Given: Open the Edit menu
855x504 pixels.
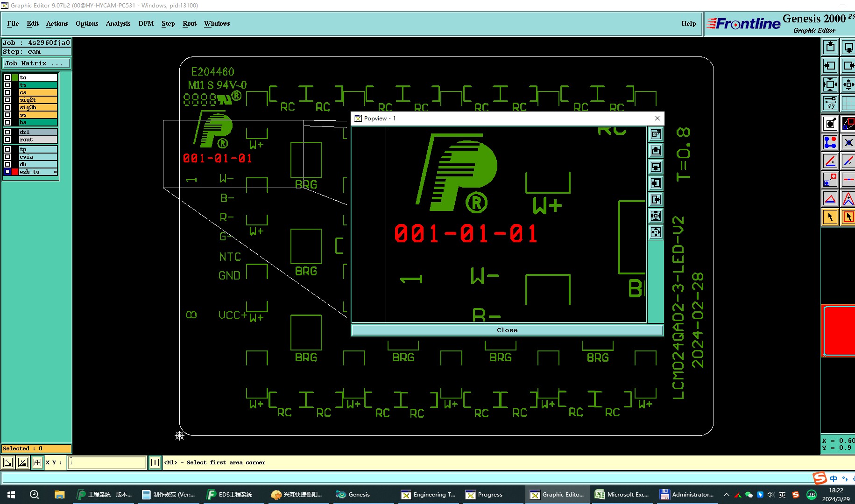Looking at the screenshot, I should [x=33, y=23].
